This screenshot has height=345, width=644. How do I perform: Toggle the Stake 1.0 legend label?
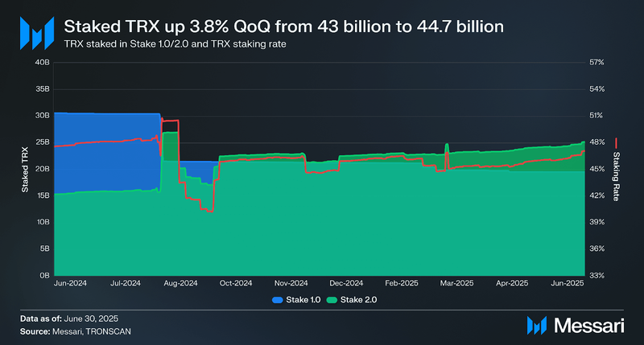[x=303, y=300]
